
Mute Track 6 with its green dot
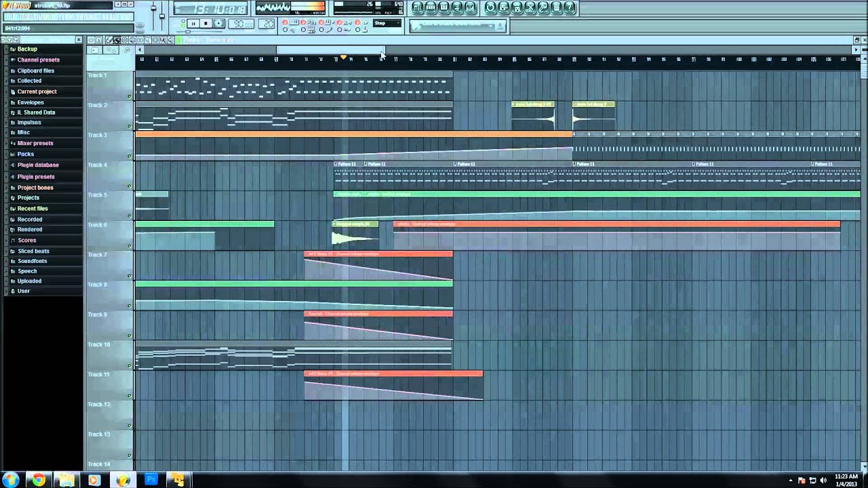[130, 245]
